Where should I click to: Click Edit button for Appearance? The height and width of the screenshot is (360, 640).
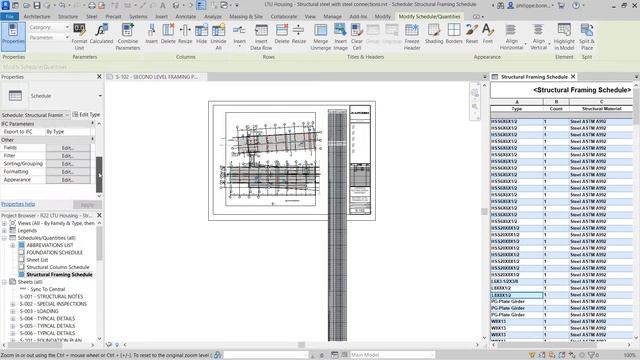[68, 180]
